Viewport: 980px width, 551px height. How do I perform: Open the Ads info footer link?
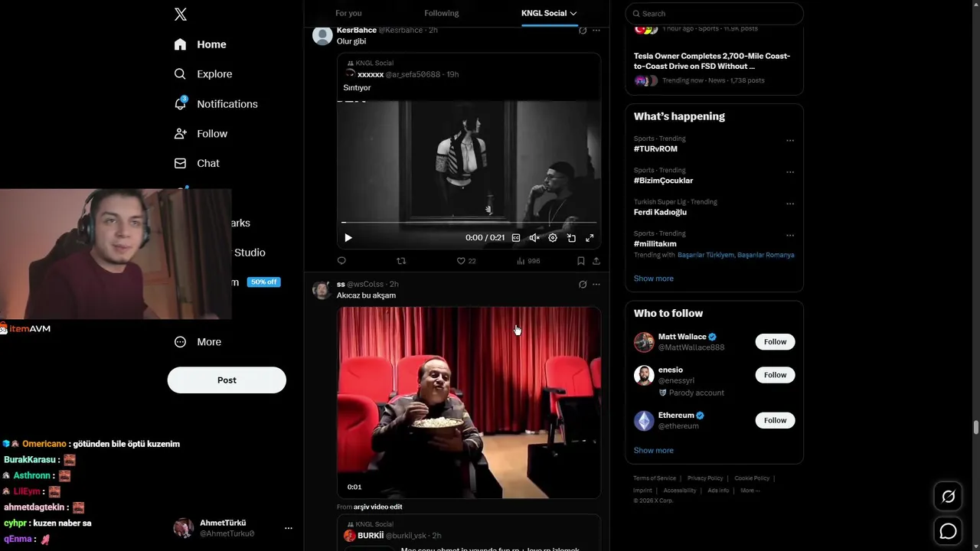[x=718, y=491]
